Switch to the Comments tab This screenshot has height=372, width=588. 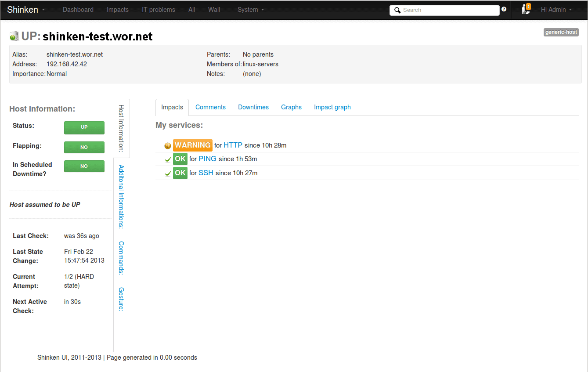click(210, 107)
